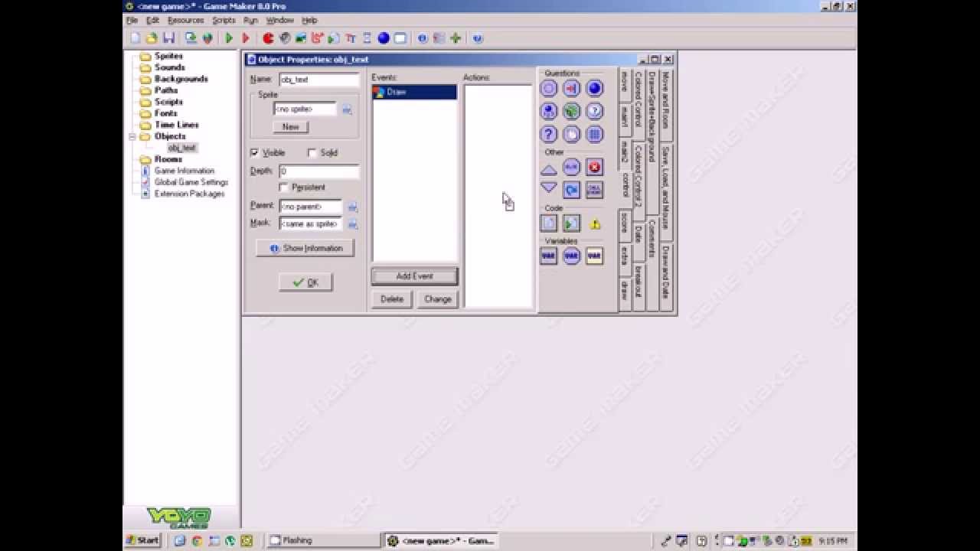Click the object Name input field

(318, 80)
